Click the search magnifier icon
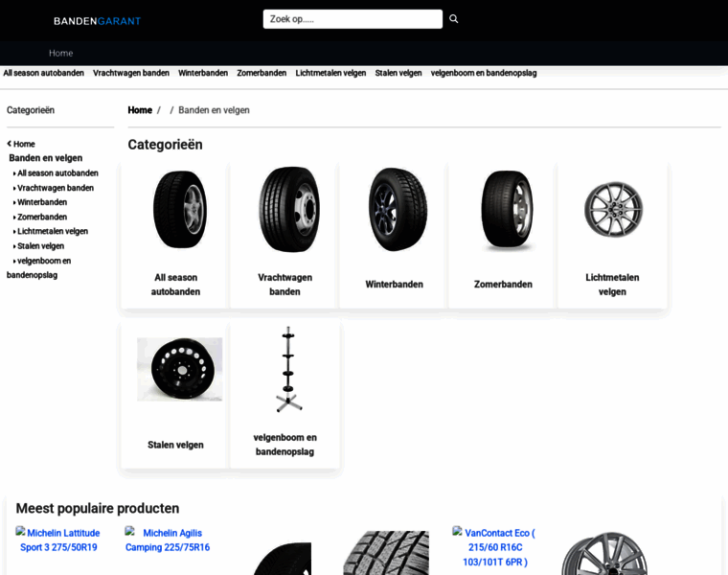 coord(454,18)
